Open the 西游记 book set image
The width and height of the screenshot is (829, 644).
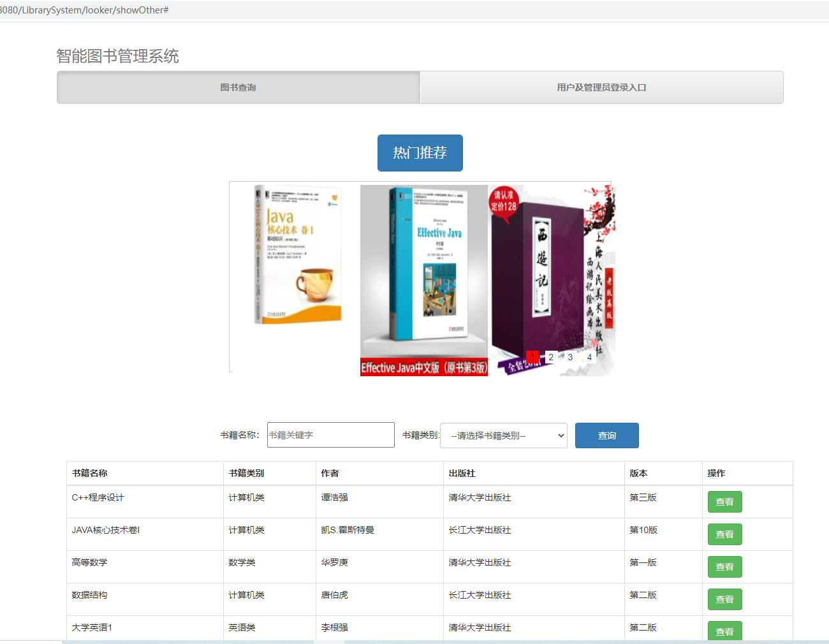coord(552,281)
